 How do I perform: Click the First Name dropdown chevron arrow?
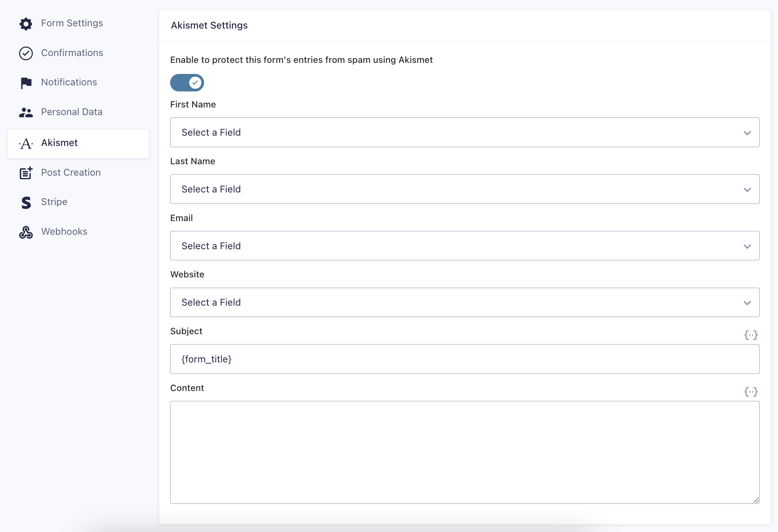(x=747, y=133)
